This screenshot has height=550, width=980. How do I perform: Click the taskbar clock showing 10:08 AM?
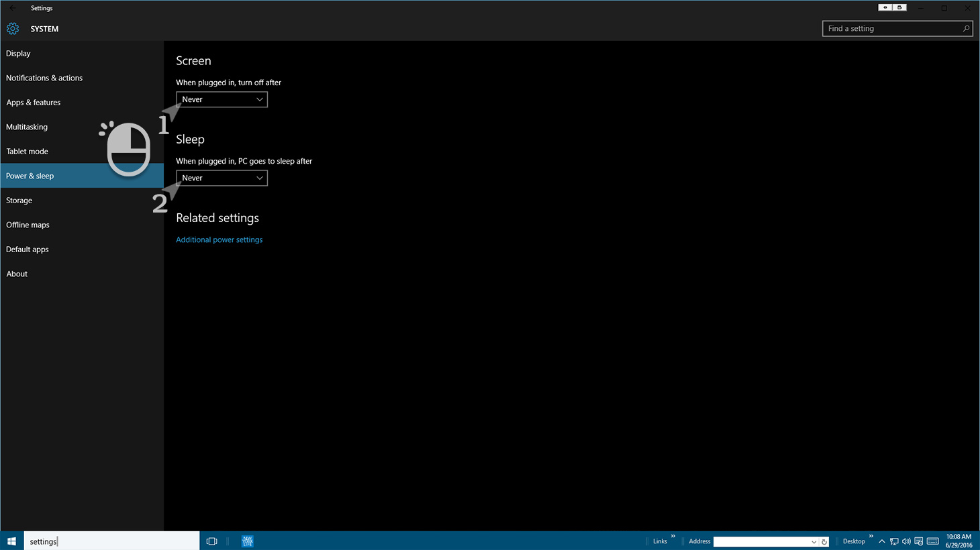pyautogui.click(x=959, y=541)
